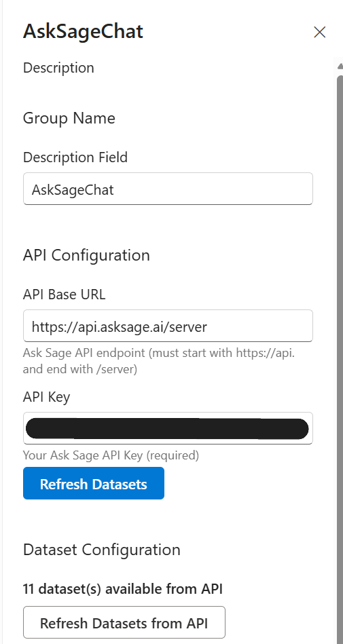Image resolution: width=343 pixels, height=644 pixels.
Task: Click the Description label
Action: 58,68
